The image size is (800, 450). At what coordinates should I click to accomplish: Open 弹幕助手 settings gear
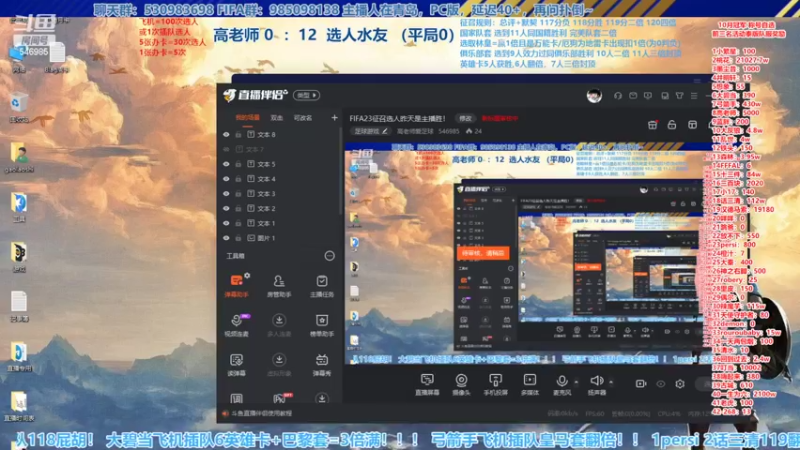point(247,276)
